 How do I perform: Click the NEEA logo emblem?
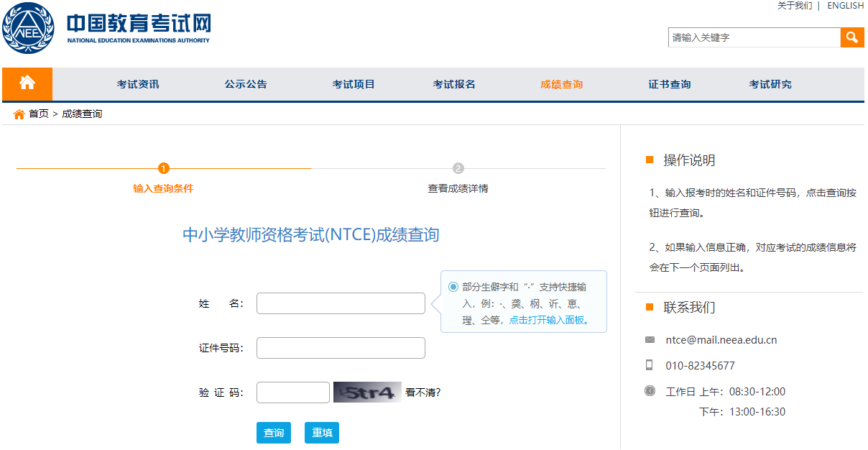[x=28, y=28]
